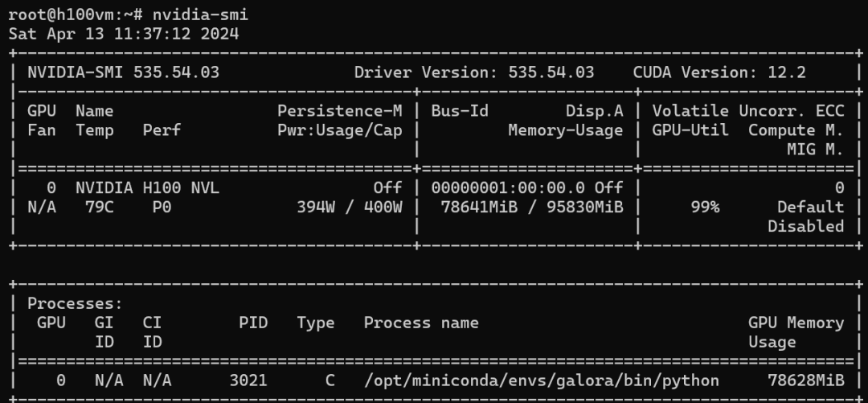
Task: Click the NVIDIA-SMI 535.54.03 version text
Action: point(123,72)
